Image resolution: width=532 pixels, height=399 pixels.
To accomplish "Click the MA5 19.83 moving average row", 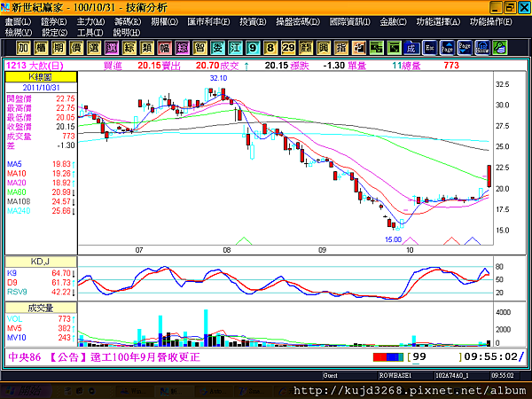I will coord(41,164).
